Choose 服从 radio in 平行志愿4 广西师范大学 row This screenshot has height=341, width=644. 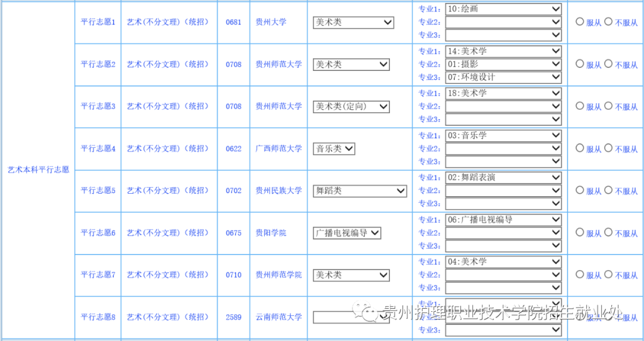(580, 148)
